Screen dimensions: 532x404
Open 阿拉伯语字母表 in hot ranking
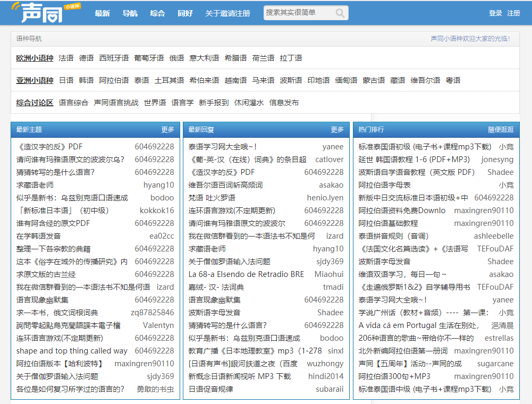[384, 185]
